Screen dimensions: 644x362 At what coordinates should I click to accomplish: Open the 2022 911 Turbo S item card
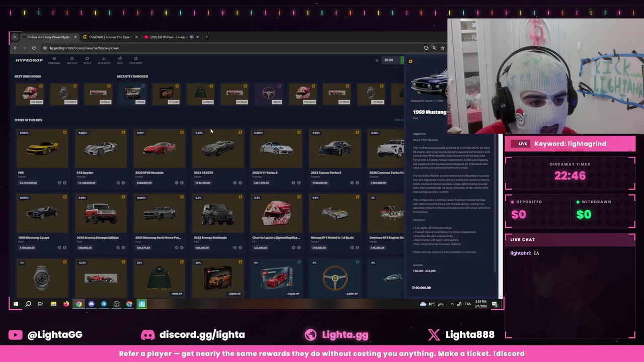point(276,157)
